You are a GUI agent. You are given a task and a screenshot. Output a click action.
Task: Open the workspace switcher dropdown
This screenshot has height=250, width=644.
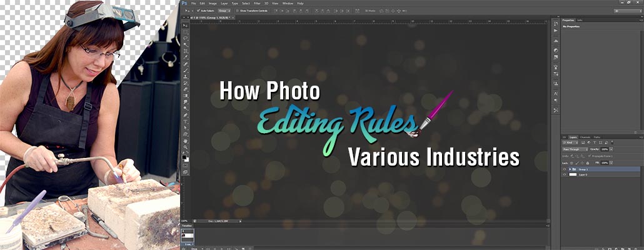click(627, 11)
